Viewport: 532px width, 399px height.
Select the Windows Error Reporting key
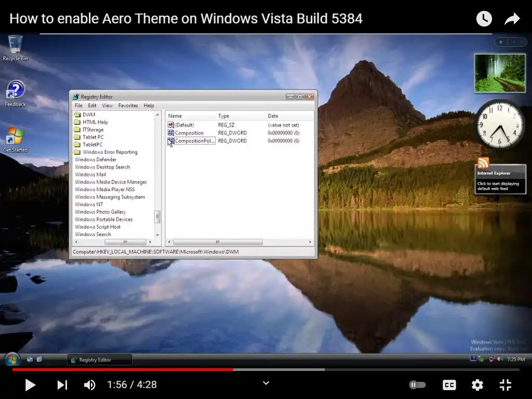pos(106,152)
